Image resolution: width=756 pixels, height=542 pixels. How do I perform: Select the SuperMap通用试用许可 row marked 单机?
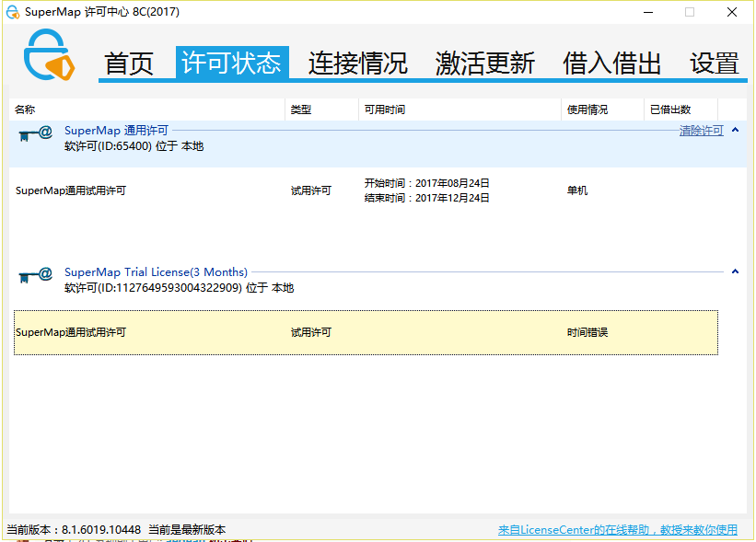pyautogui.click(x=366, y=190)
